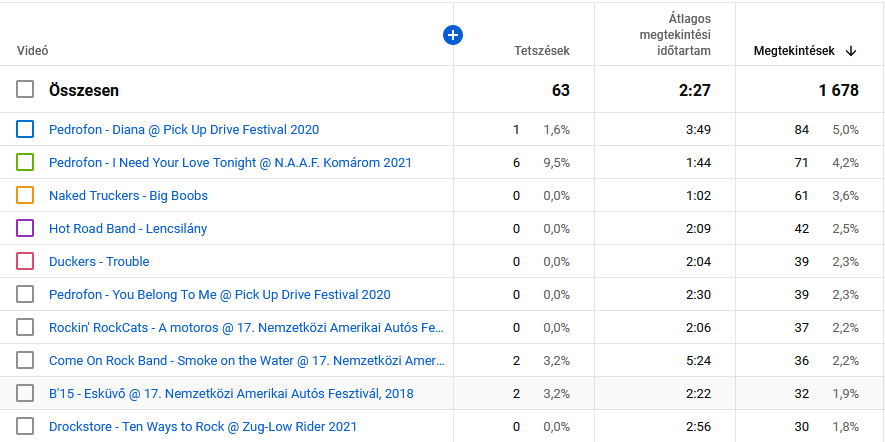Tick the orange Naked Truckers checkbox

(26, 195)
